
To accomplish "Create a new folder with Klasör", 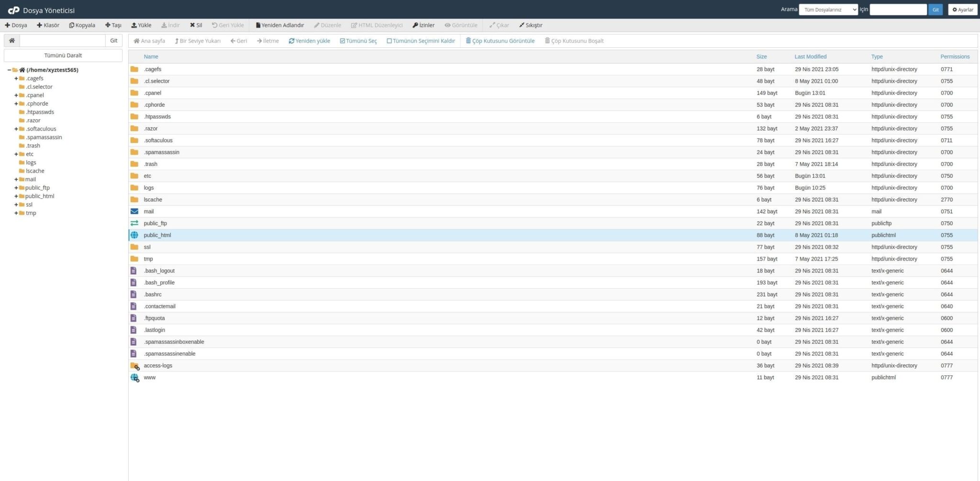I will click(48, 25).
